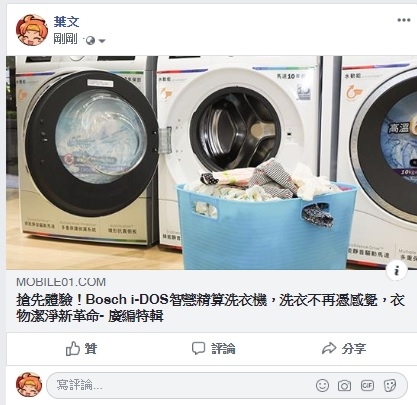Image resolution: width=417 pixels, height=405 pixels.
Task: Click the globe public privacy icon
Action: 90,41
